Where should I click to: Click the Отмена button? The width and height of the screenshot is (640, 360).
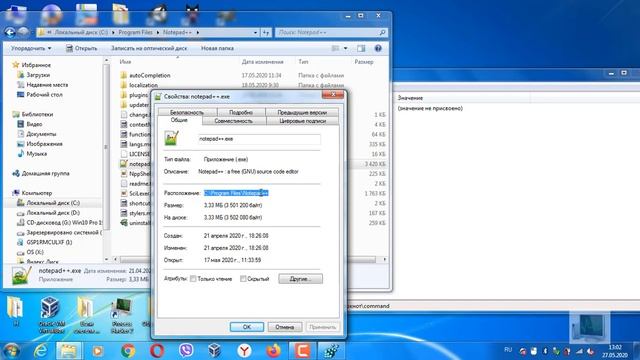click(x=284, y=327)
